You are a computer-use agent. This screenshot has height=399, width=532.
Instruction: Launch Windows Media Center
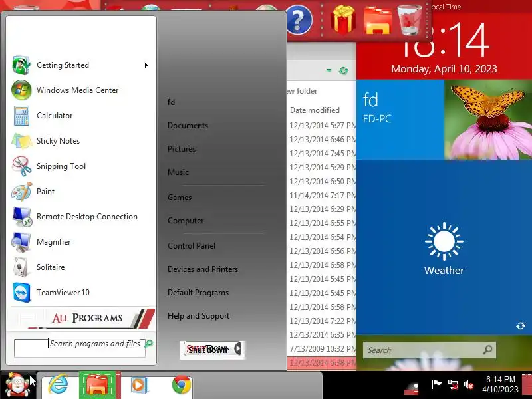[80, 90]
